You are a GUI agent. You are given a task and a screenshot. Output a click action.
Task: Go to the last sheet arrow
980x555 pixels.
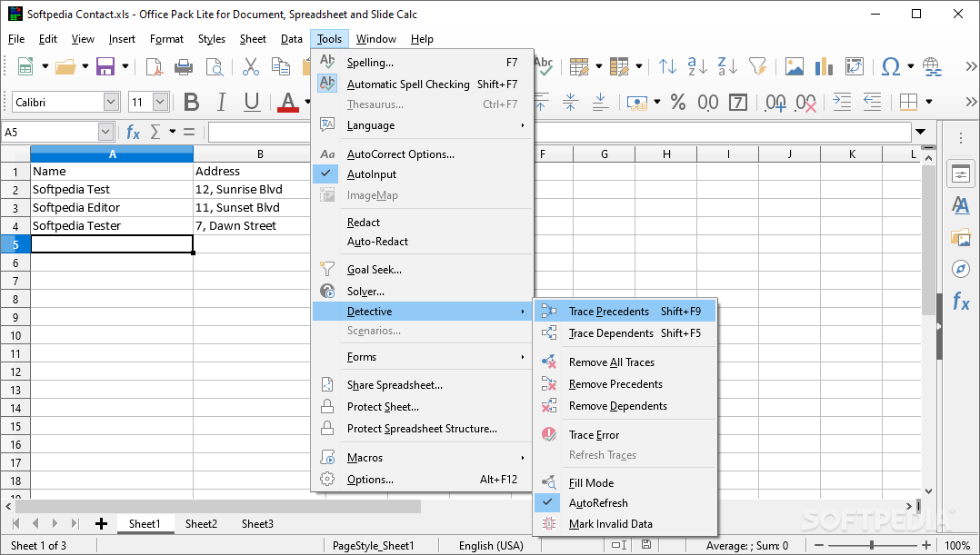tap(75, 524)
